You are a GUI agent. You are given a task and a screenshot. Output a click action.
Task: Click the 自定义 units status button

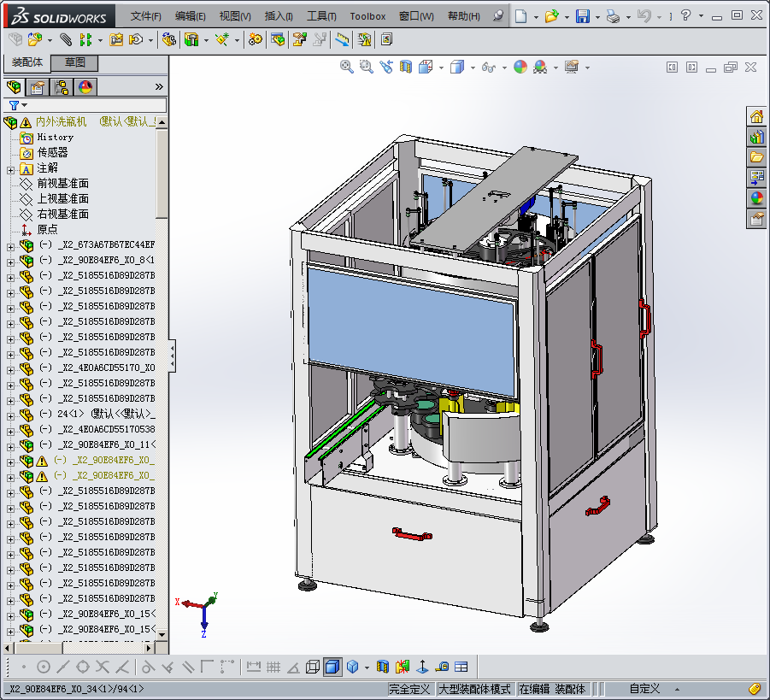(644, 689)
